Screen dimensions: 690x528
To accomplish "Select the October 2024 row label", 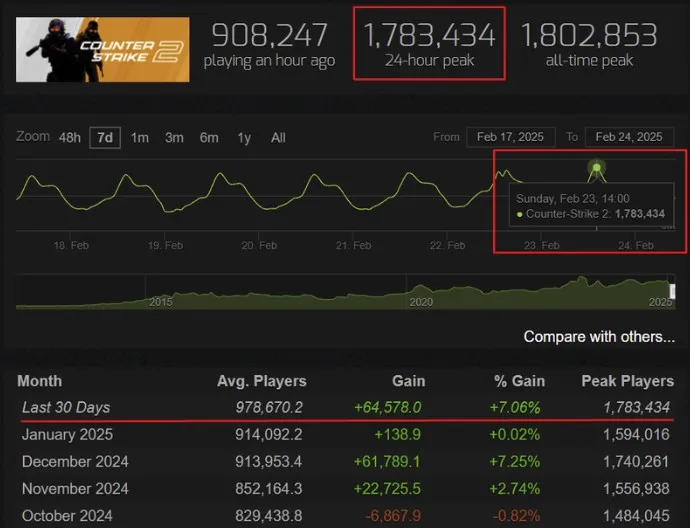I will pos(67,516).
